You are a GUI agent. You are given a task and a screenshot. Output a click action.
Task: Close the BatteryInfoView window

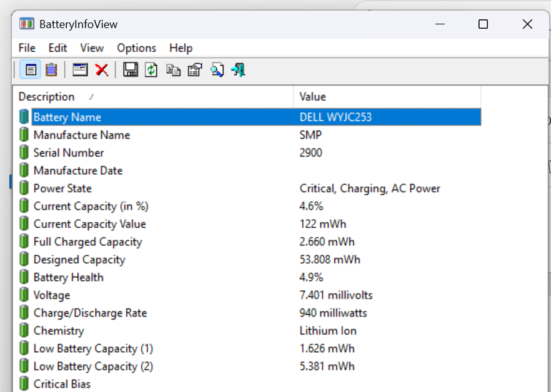527,24
